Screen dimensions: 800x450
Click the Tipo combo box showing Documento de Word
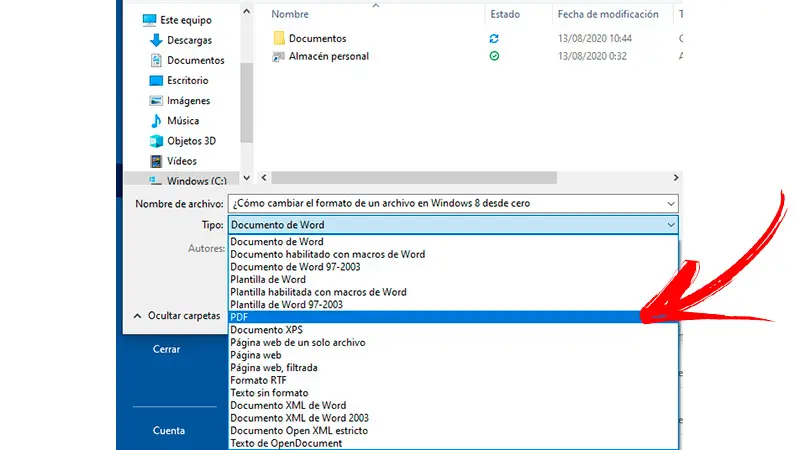click(453, 225)
